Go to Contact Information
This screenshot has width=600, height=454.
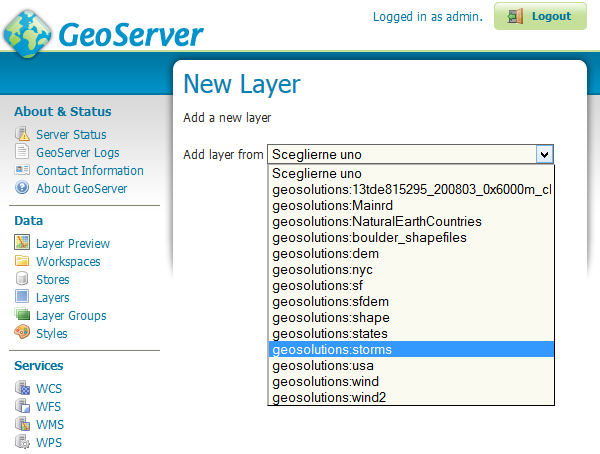pos(90,170)
